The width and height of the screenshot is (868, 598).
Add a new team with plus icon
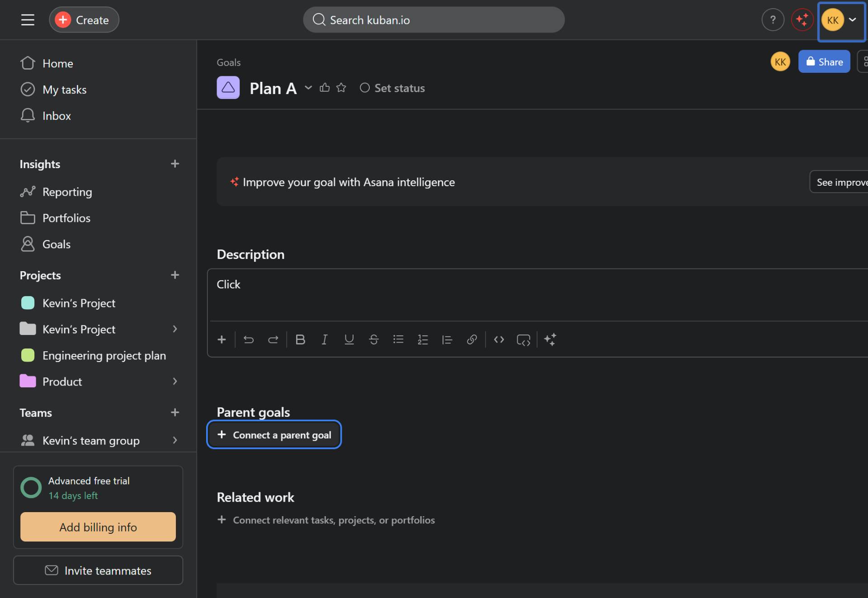(x=175, y=412)
